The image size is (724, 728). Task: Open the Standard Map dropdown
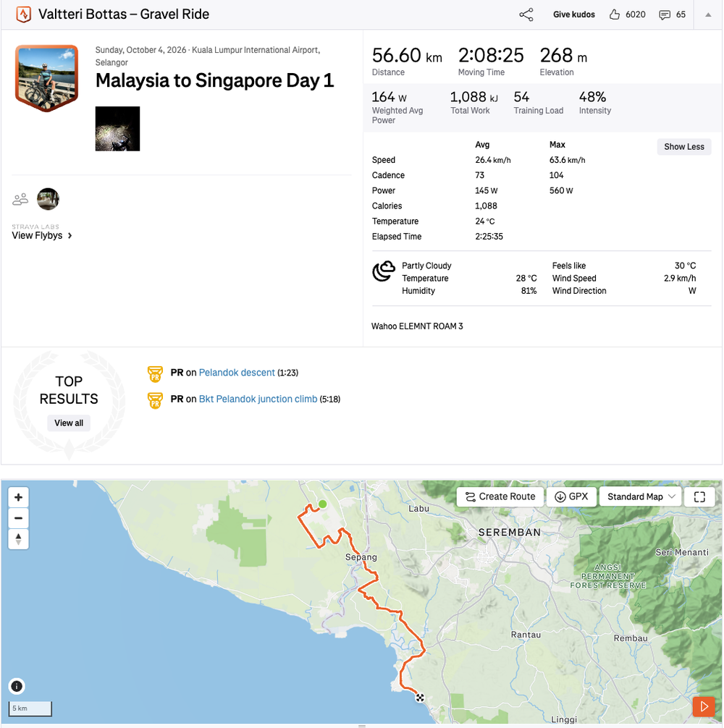click(641, 496)
